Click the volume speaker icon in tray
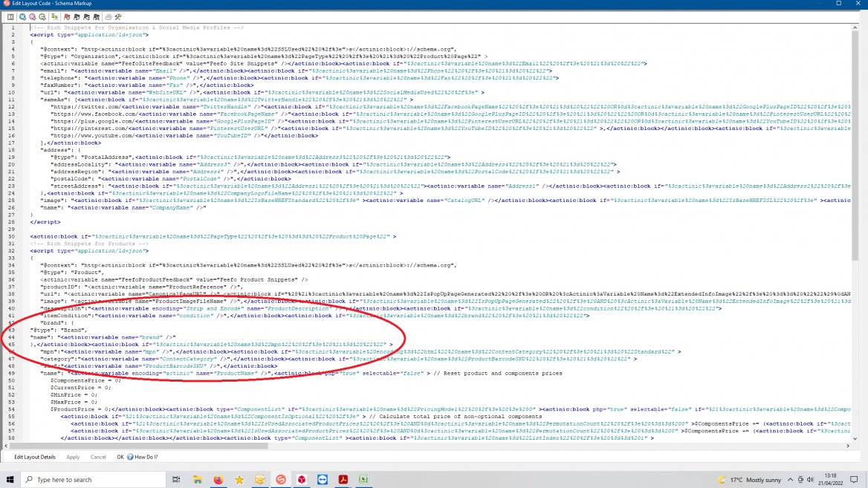Viewport: 868px width, 488px height. click(810, 480)
